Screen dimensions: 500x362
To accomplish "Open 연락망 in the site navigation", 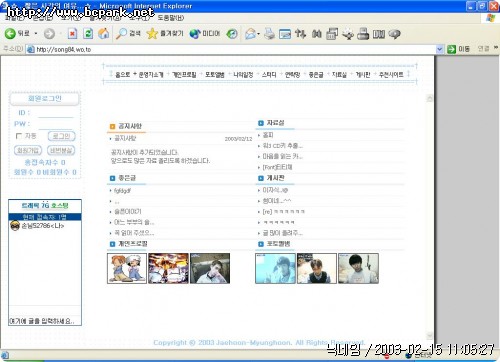I will tap(292, 75).
